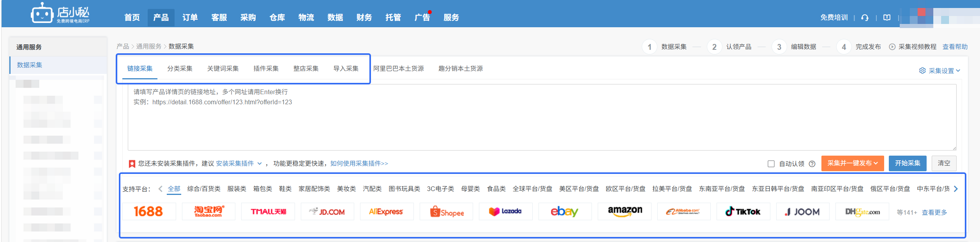Expand the 安装采集插件 dropdown

pos(239,163)
